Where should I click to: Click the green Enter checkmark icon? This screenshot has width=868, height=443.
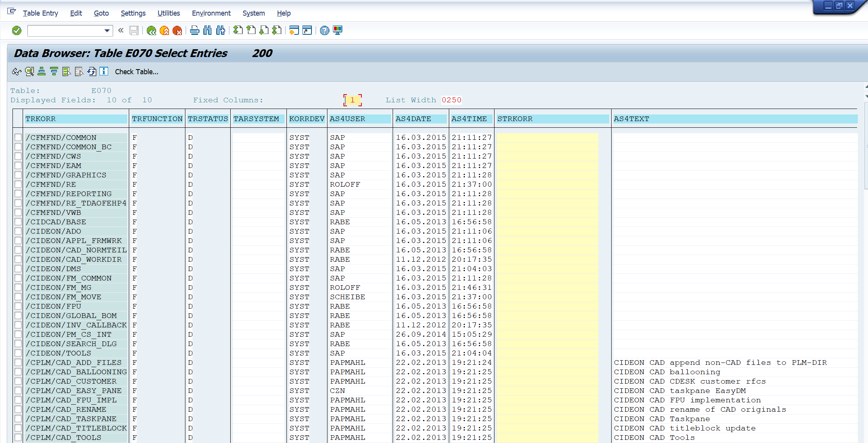(17, 30)
